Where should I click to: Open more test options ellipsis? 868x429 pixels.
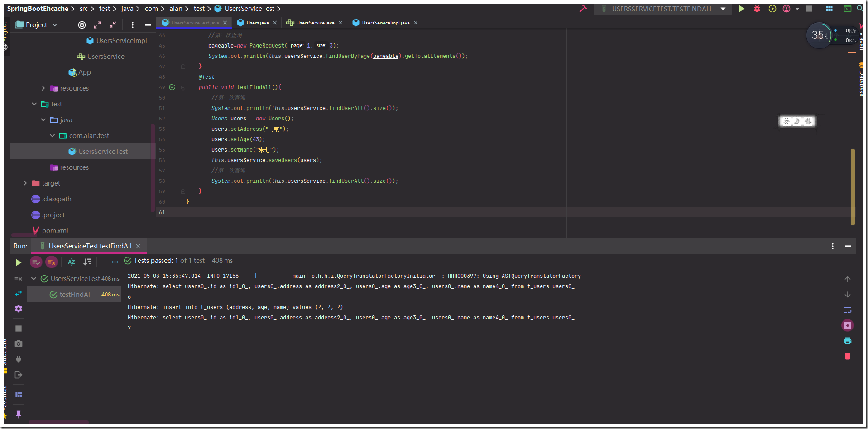(x=115, y=262)
